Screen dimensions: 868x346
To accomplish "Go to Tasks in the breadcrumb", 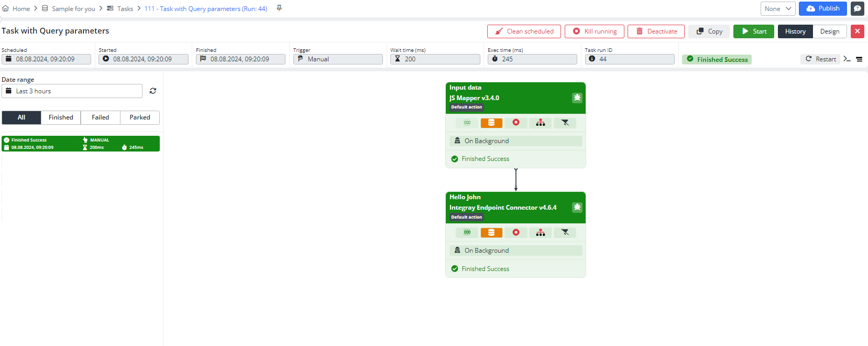I will point(125,9).
